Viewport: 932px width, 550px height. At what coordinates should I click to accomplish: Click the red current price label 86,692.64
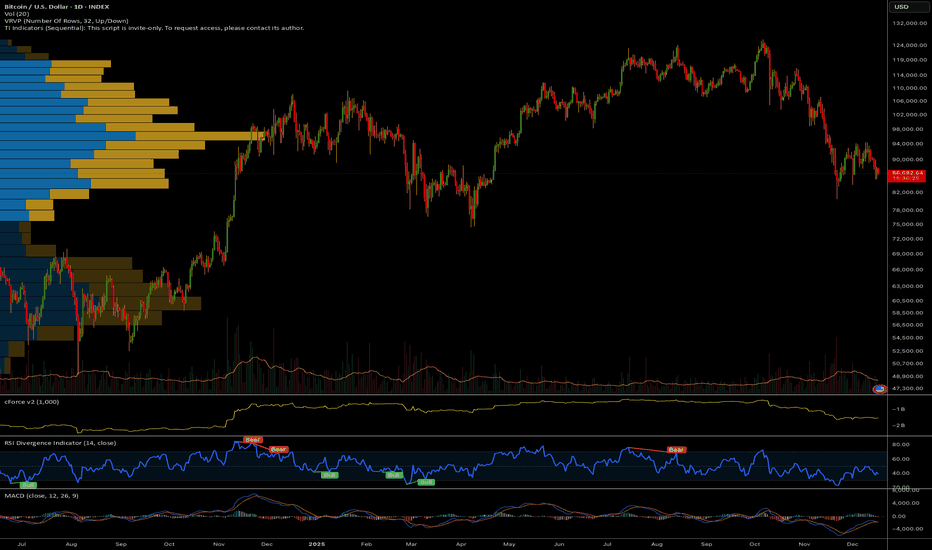pyautogui.click(x=906, y=175)
